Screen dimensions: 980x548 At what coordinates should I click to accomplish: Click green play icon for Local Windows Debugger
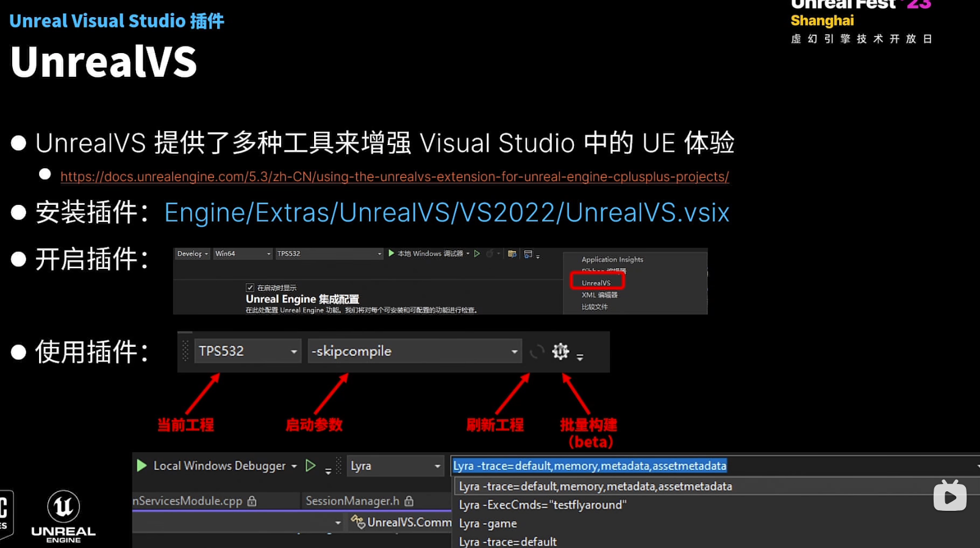141,466
